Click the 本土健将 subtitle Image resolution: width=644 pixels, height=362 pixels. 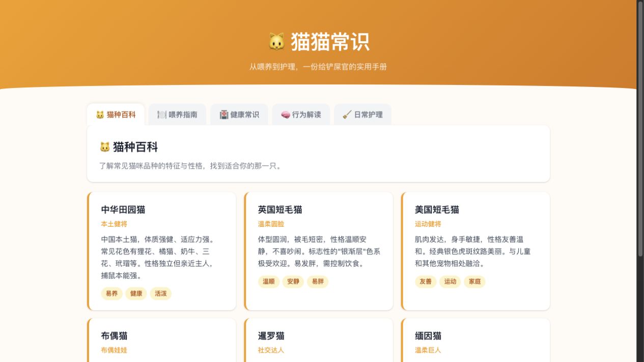tap(114, 224)
